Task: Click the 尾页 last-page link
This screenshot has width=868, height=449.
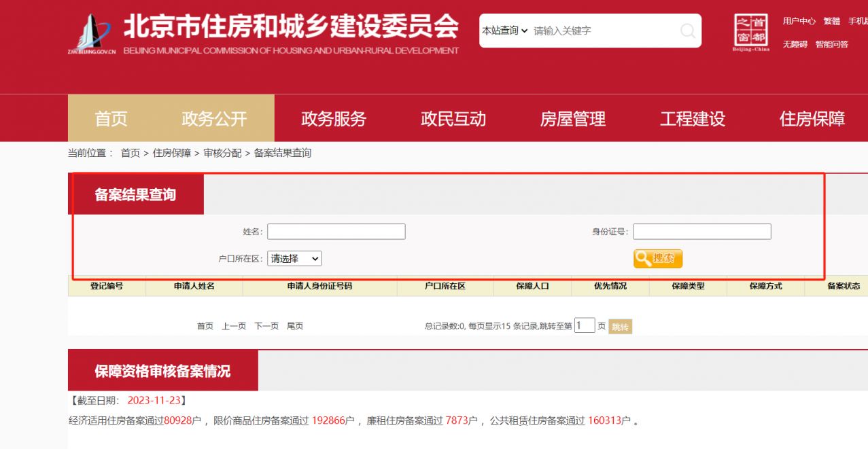Action: 295,326
